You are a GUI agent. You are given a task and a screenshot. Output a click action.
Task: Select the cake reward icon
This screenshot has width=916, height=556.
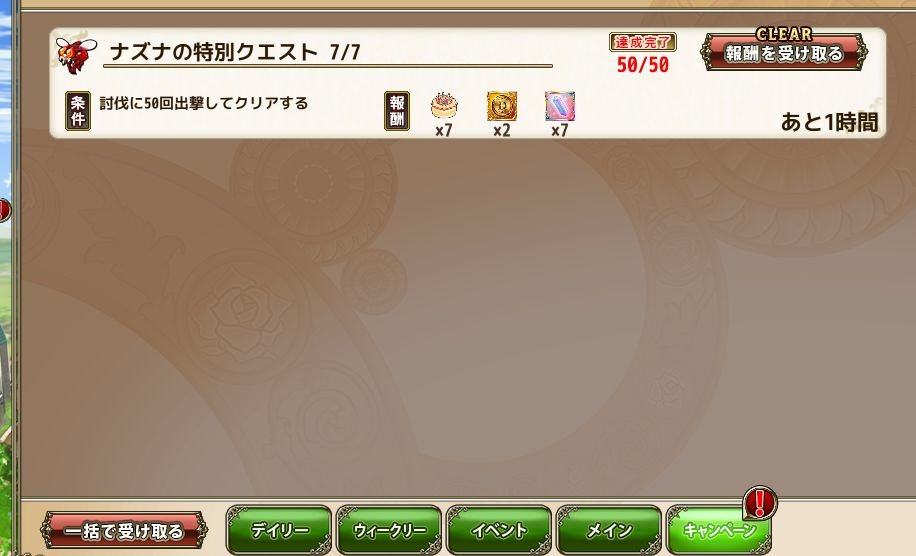click(444, 106)
